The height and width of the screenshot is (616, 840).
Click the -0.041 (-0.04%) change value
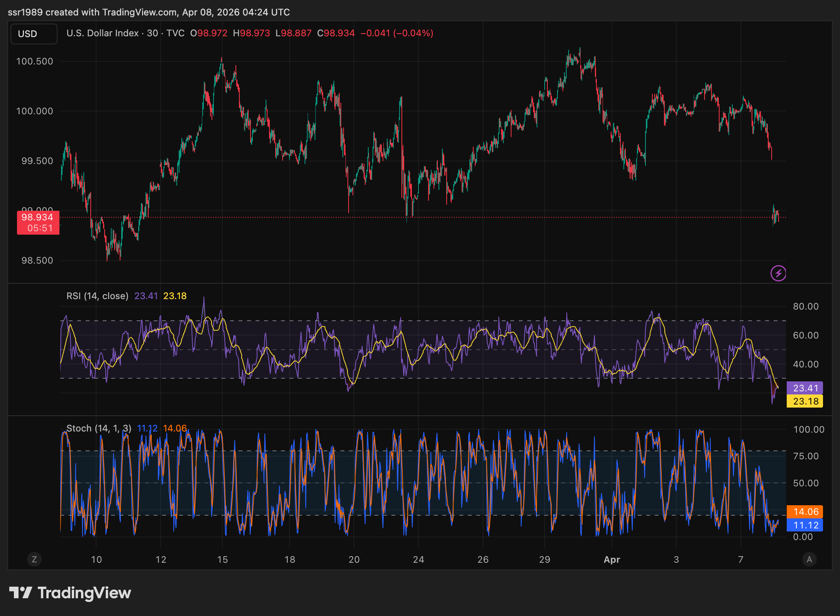click(396, 33)
